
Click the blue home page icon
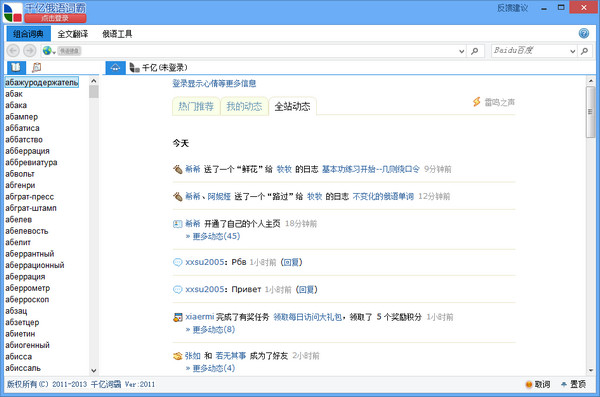[x=115, y=67]
